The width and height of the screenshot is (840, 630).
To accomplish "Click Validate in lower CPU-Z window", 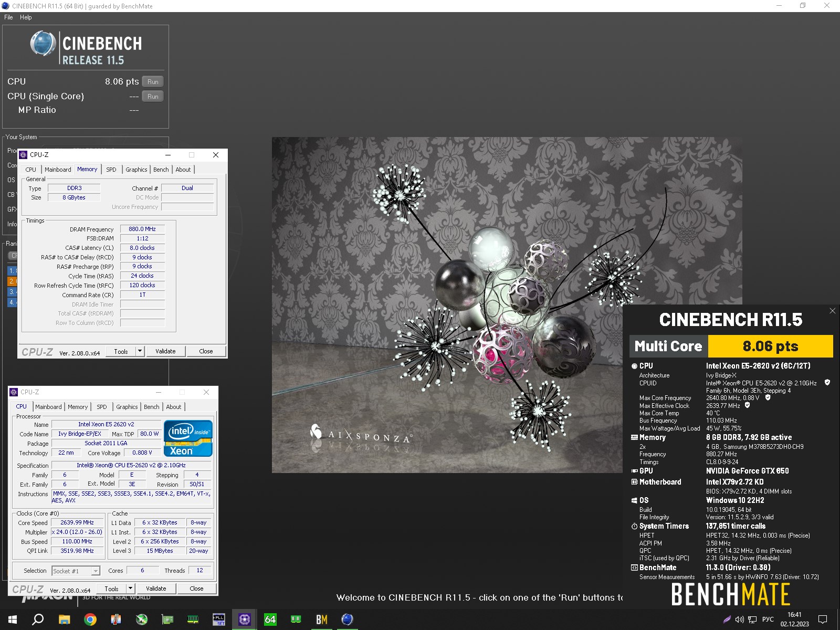I will 156,589.
